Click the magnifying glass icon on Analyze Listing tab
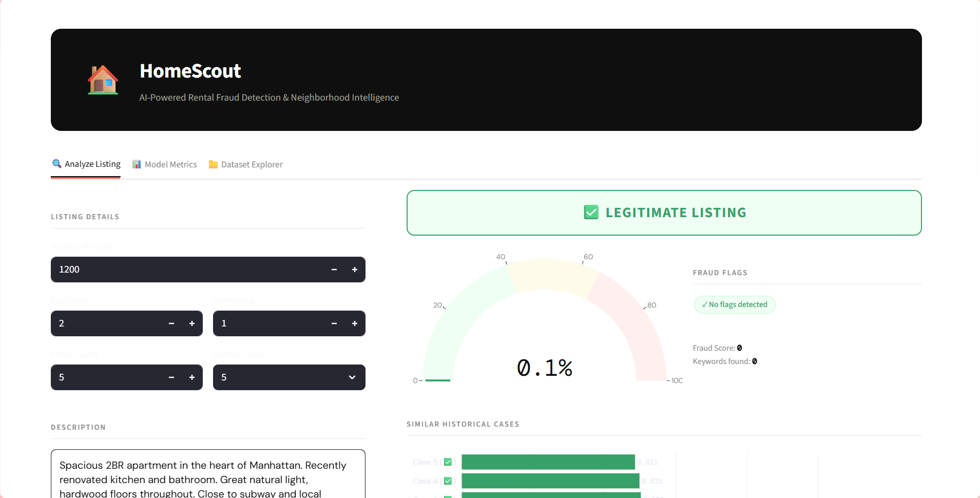The image size is (980, 498). coord(56,164)
